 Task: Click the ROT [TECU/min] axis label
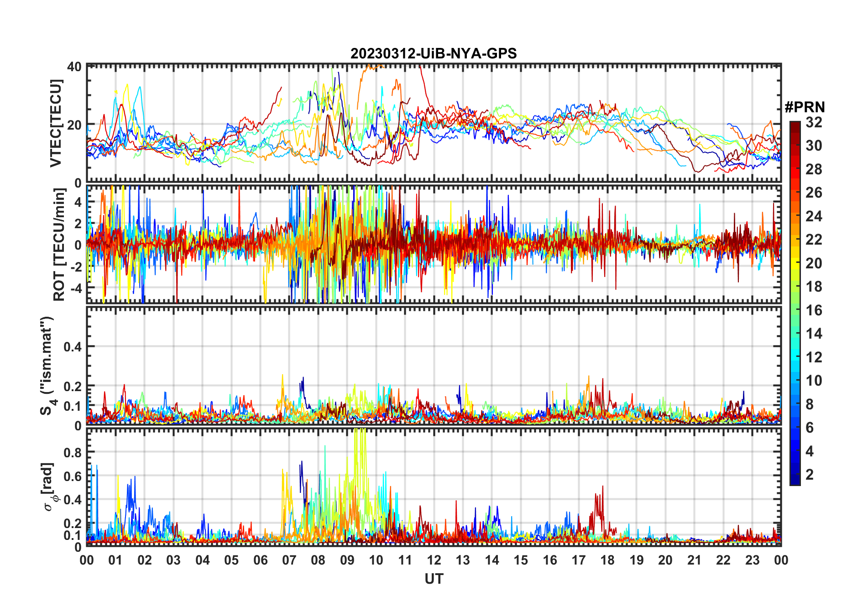60,245
